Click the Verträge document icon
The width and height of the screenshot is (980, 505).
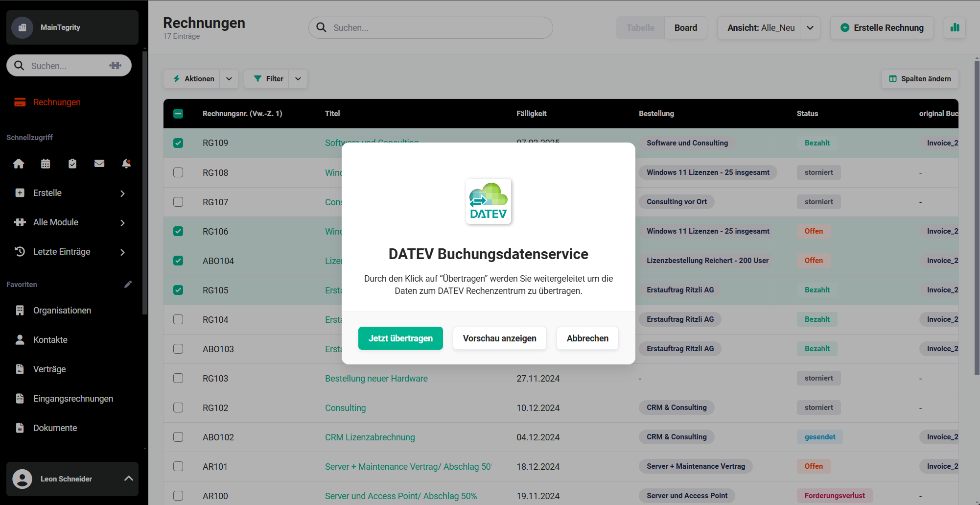pyautogui.click(x=20, y=369)
